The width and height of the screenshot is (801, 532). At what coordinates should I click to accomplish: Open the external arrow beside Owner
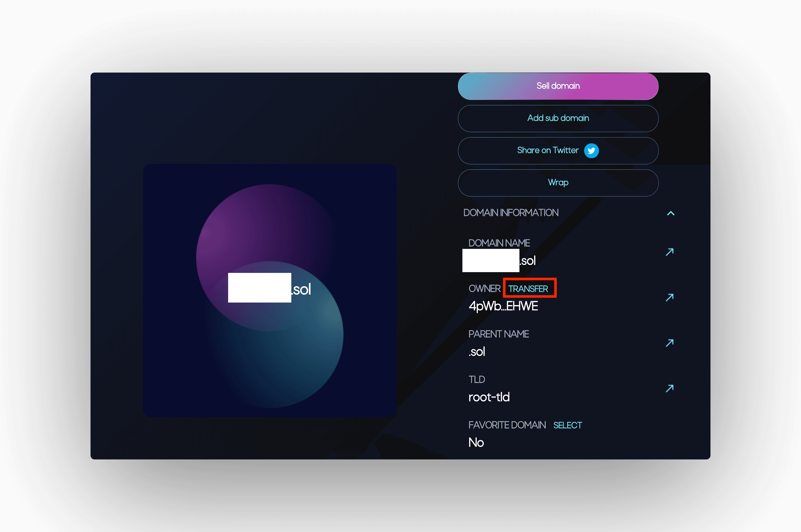pyautogui.click(x=669, y=297)
